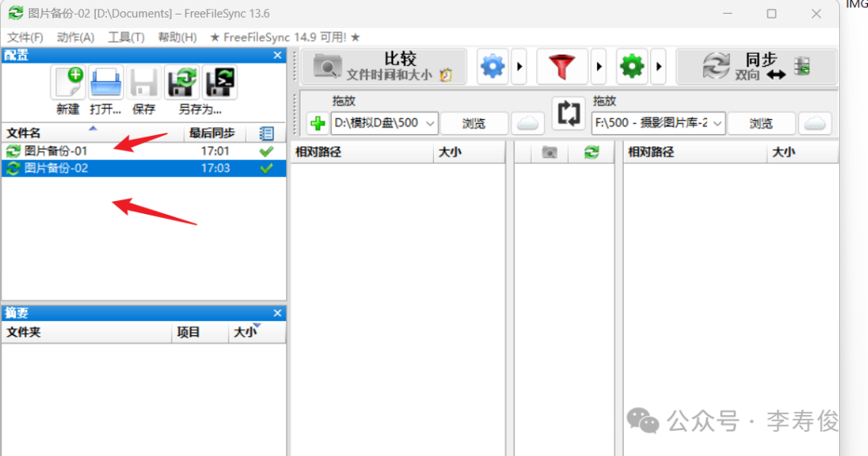Open the File (文件) menu
This screenshot has width=868, height=456.
click(x=25, y=37)
